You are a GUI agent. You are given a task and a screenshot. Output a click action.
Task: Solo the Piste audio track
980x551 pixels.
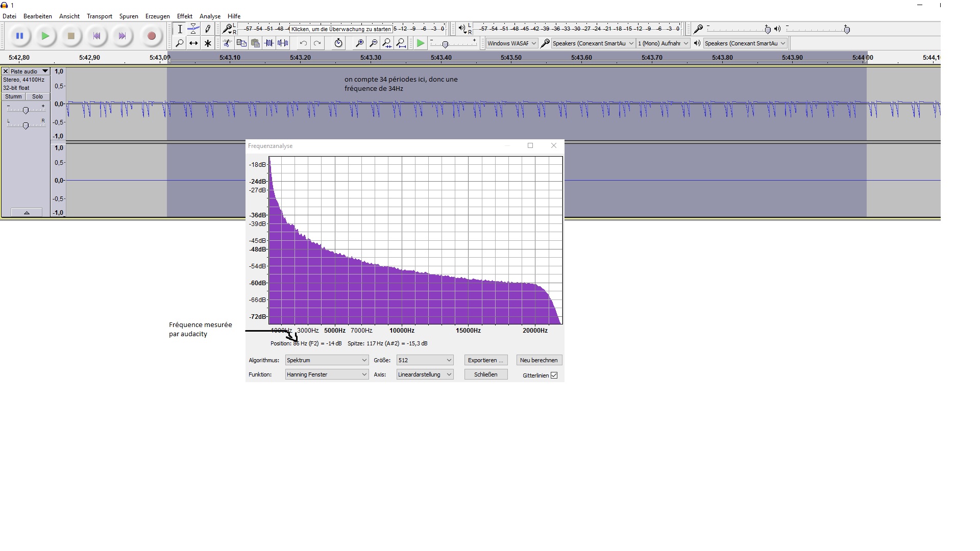click(x=37, y=96)
